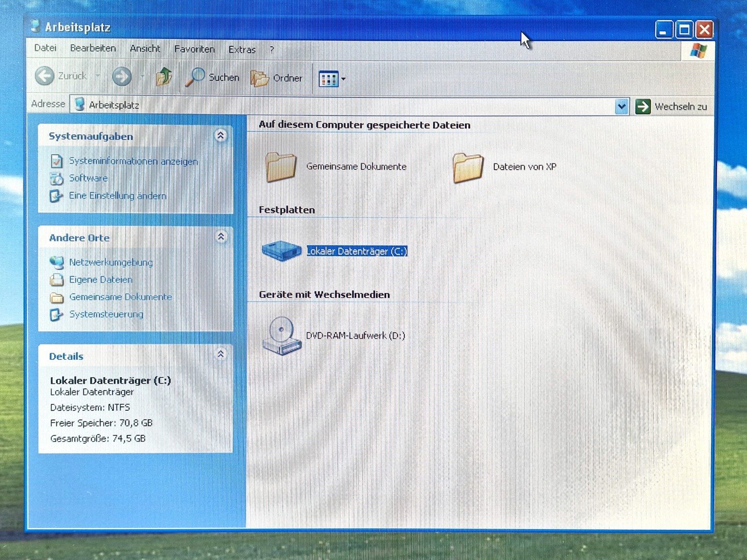Expand the Adresse bar dropdown
Image resolution: width=747 pixels, height=560 pixels.
tap(621, 106)
